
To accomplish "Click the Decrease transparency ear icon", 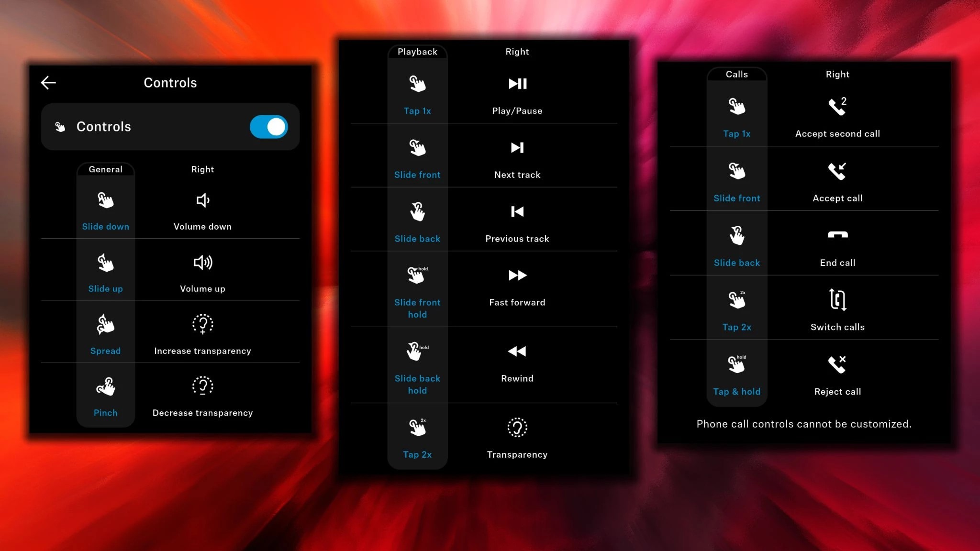I will point(202,386).
